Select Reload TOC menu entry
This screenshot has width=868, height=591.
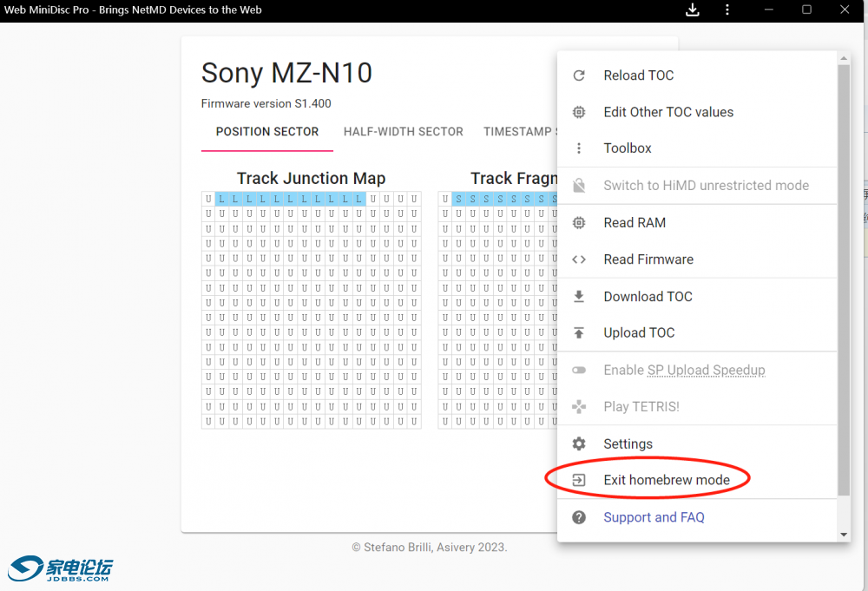point(697,76)
